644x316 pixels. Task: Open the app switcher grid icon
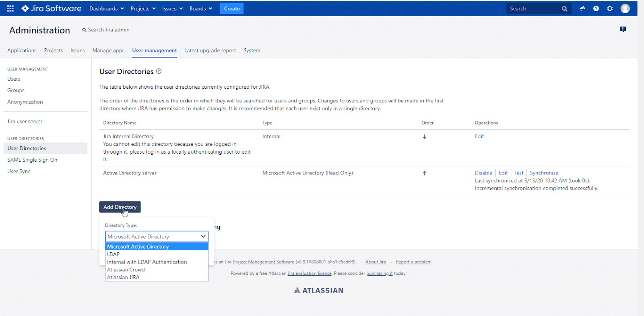point(10,8)
